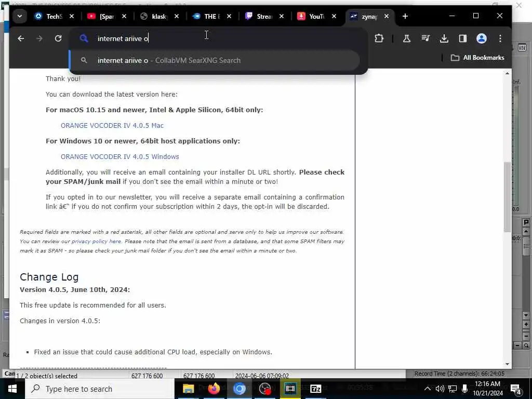This screenshot has height=399, width=532.
Task: Select the Version 4.0.5, June 10th, 2024 text
Action: pos(75,290)
